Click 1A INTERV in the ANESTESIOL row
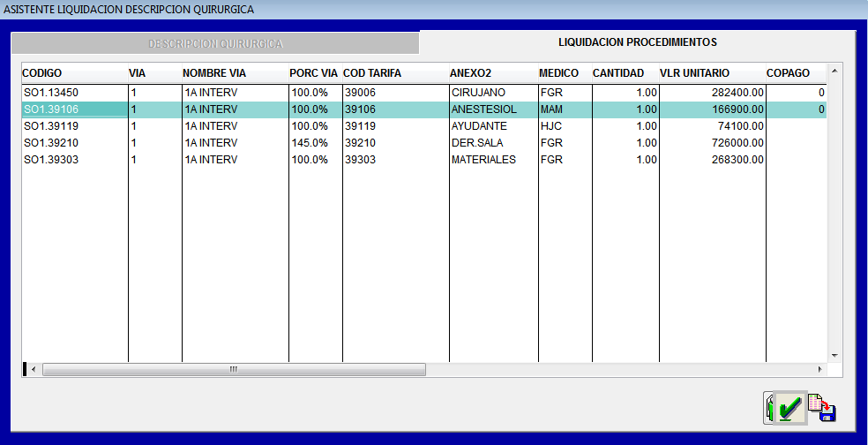Image resolution: width=868 pixels, height=445 pixels. point(236,109)
